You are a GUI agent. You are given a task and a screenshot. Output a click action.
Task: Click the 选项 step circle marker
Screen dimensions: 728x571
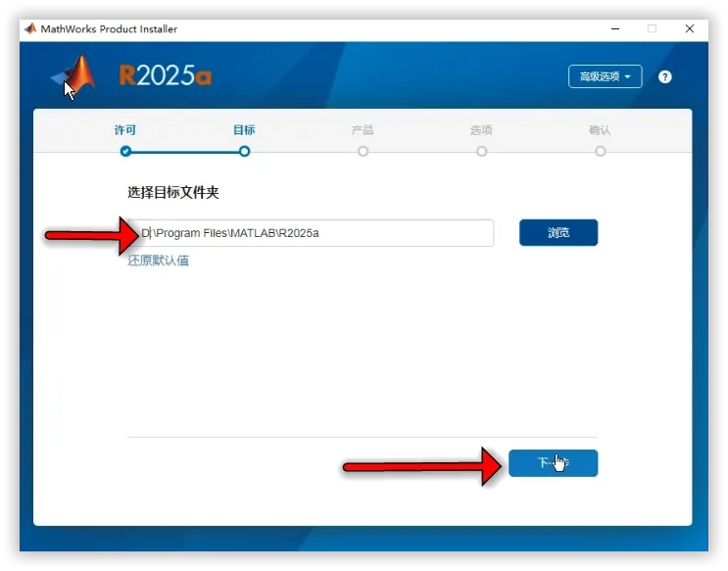[481, 152]
